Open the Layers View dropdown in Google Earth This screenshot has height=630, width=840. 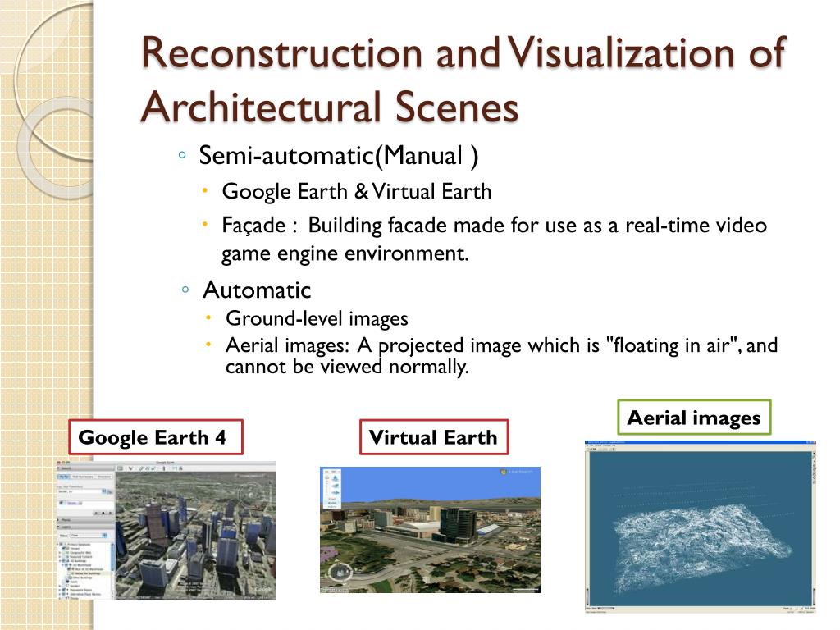[89, 535]
